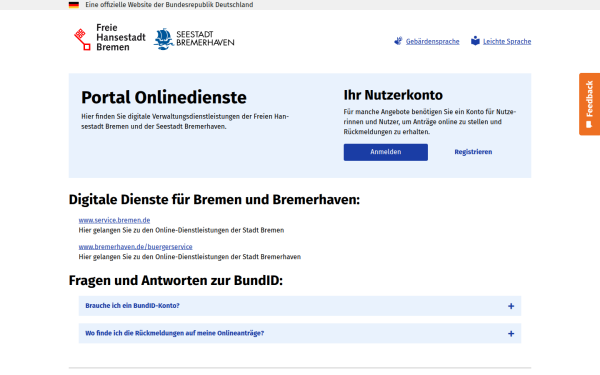Click the German flag icon
Screen dimensions: 600x375
point(74,5)
